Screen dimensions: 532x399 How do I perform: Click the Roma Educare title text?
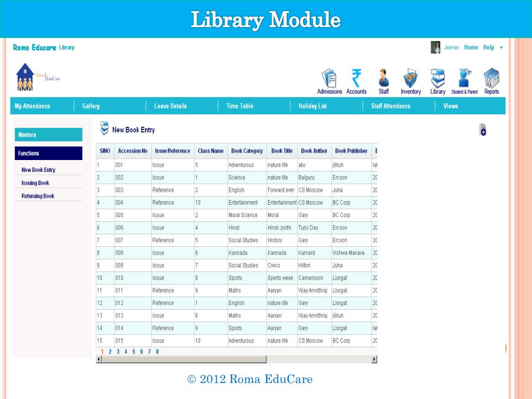point(35,47)
